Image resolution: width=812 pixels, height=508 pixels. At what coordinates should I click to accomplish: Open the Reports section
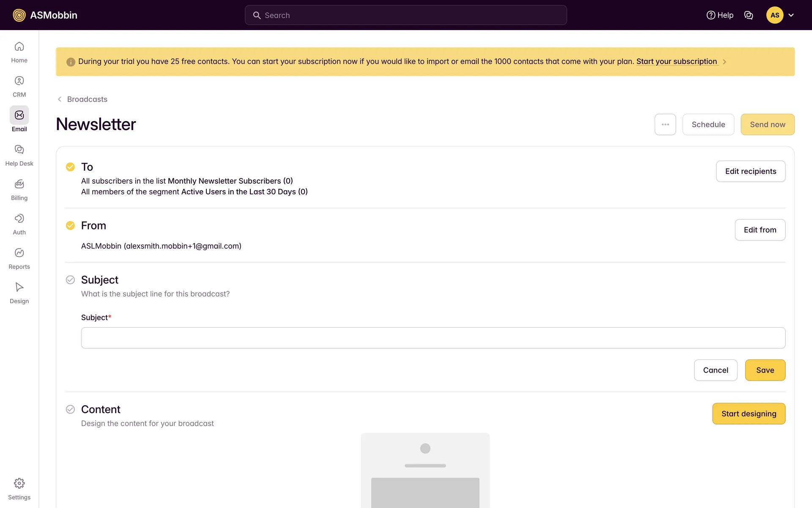click(x=19, y=253)
